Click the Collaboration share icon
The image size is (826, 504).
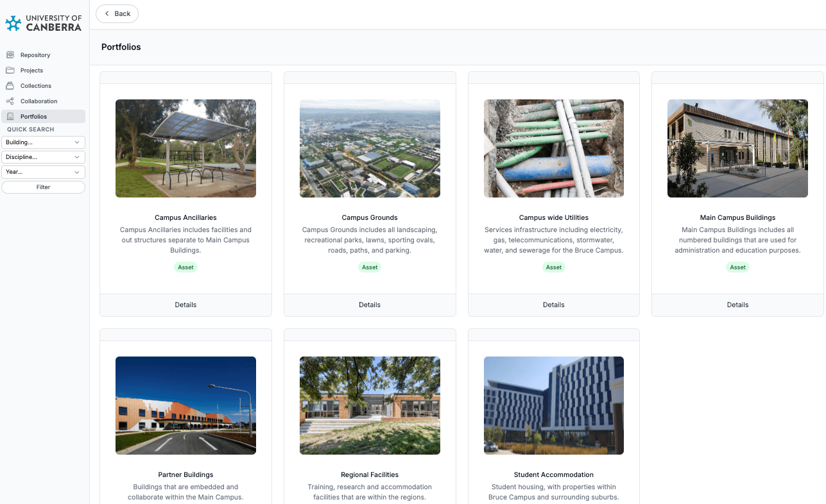(x=10, y=101)
